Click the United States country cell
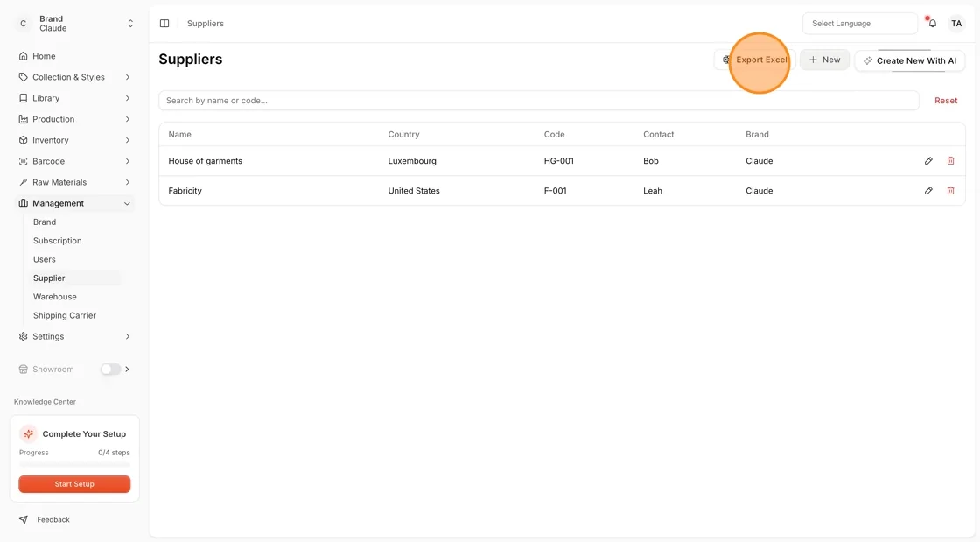 [414, 191]
